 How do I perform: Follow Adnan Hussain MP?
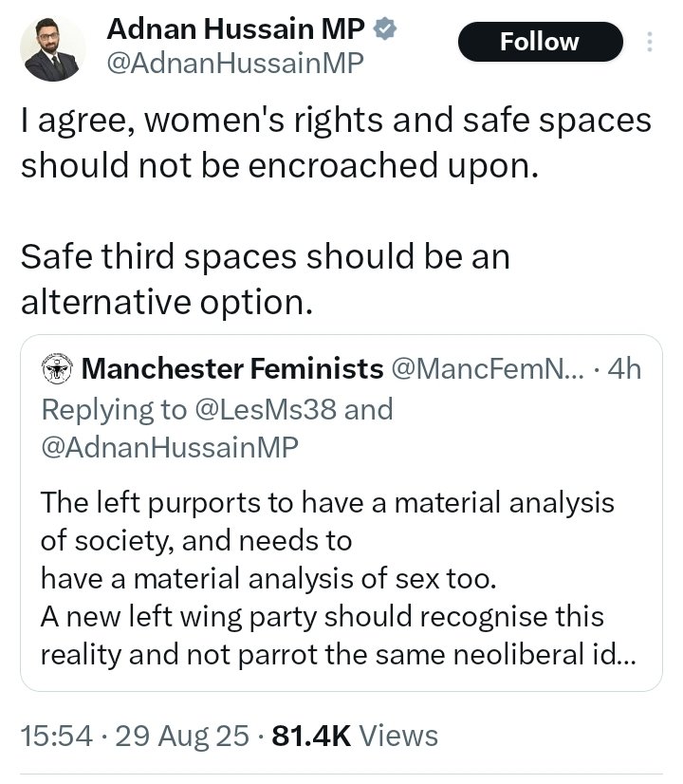(540, 42)
